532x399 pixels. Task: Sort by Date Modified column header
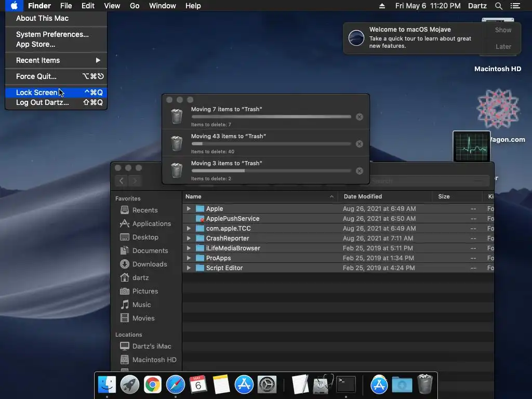(385, 196)
